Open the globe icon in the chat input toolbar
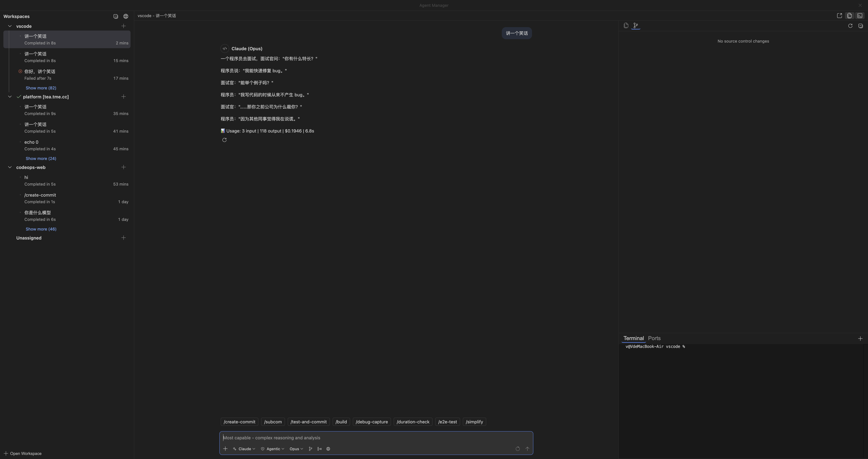The height and width of the screenshot is (459, 868). (328, 448)
